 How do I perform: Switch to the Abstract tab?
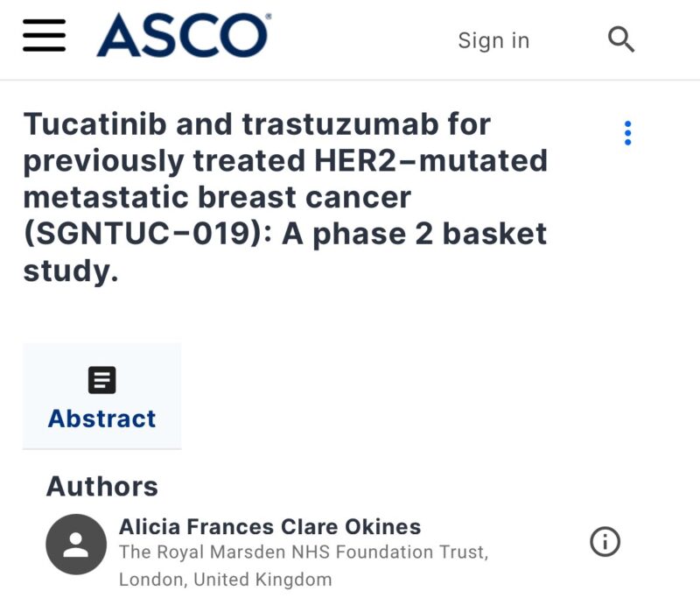[101, 396]
